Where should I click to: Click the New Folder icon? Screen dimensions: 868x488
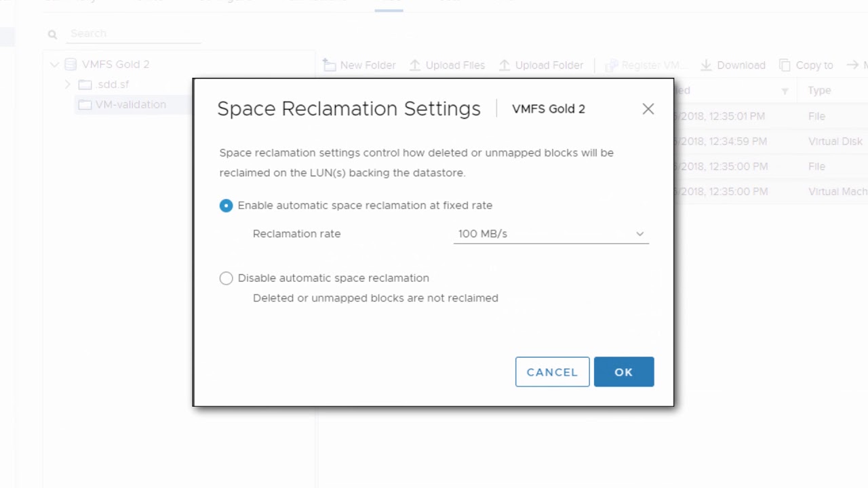(330, 65)
